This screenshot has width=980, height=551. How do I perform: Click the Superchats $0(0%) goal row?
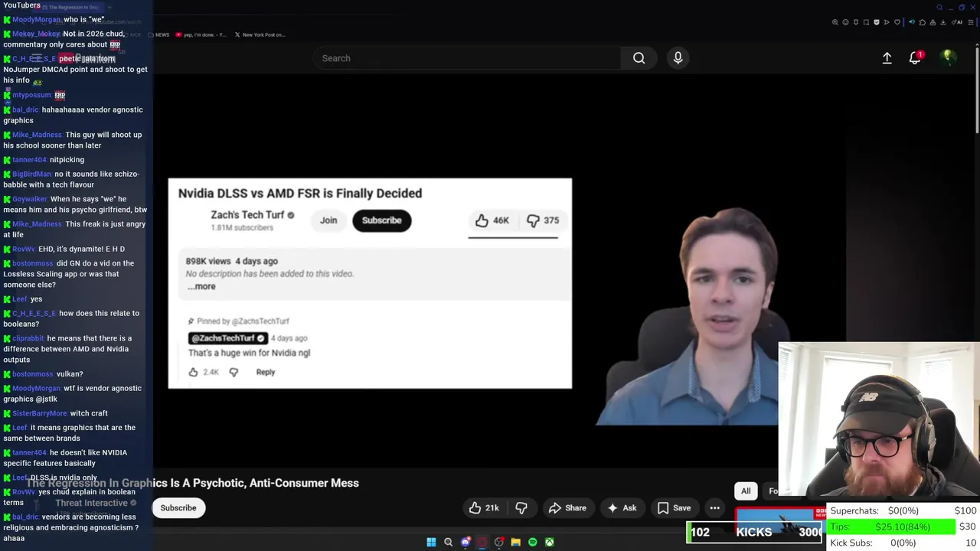click(x=903, y=510)
